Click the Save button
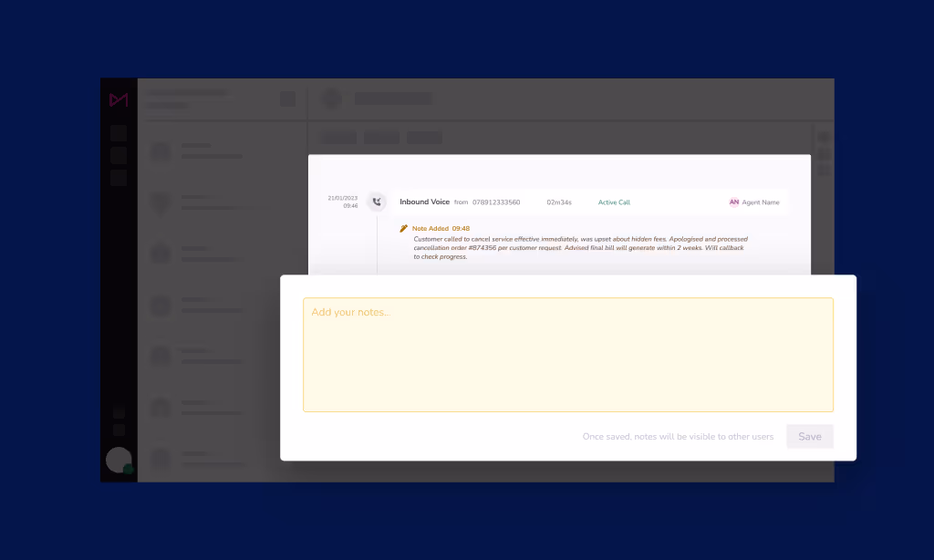The image size is (934, 560). (810, 437)
